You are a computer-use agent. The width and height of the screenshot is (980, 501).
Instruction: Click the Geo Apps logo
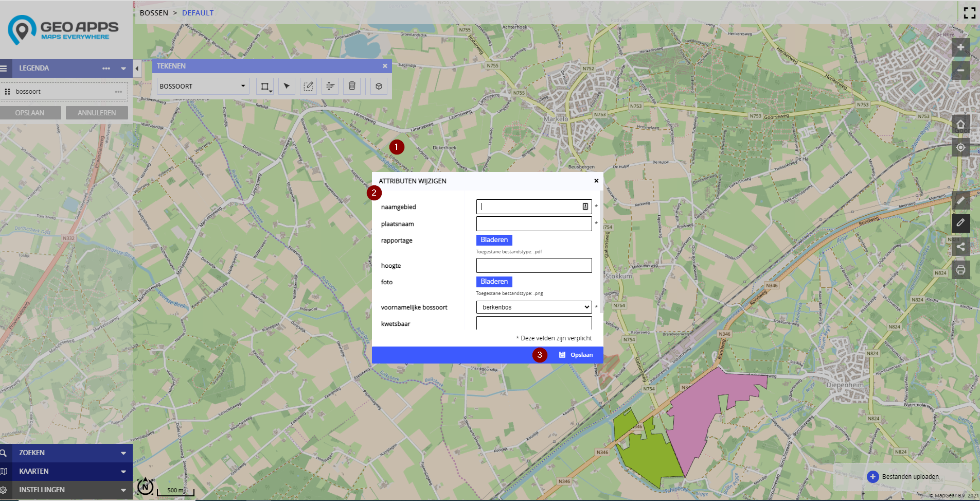point(63,30)
